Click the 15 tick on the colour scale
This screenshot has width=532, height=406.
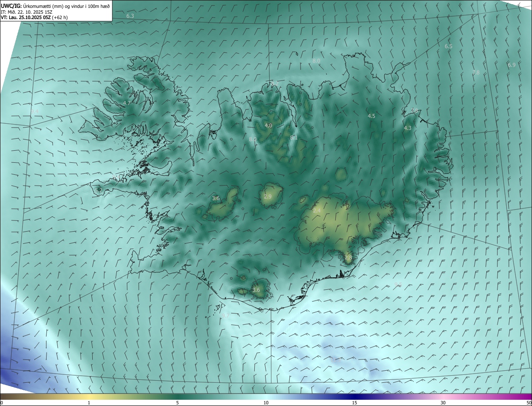(355, 403)
